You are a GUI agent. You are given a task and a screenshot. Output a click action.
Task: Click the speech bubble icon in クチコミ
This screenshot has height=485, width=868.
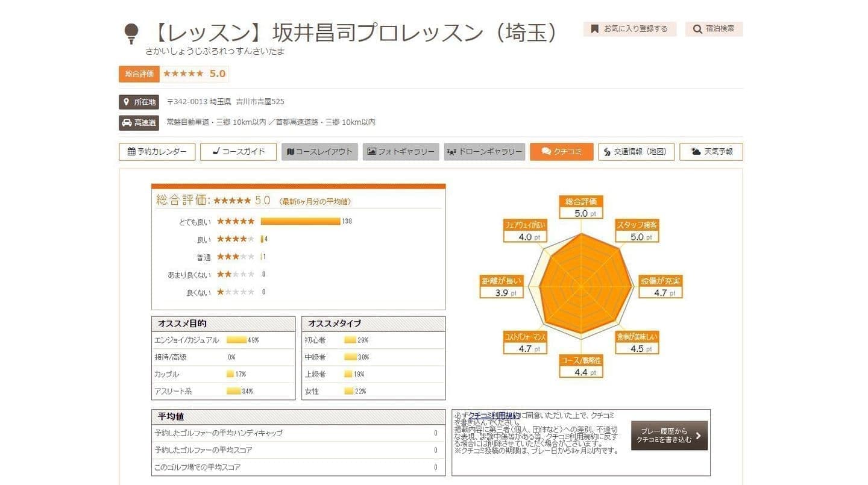(546, 152)
